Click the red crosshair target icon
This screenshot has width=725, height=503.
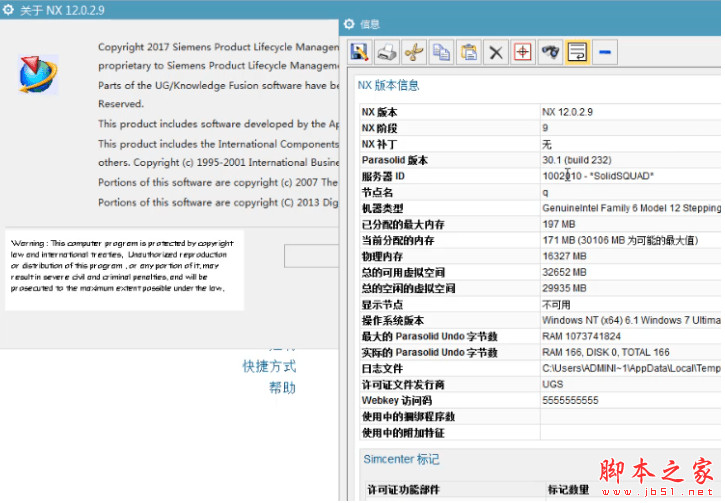tap(522, 52)
